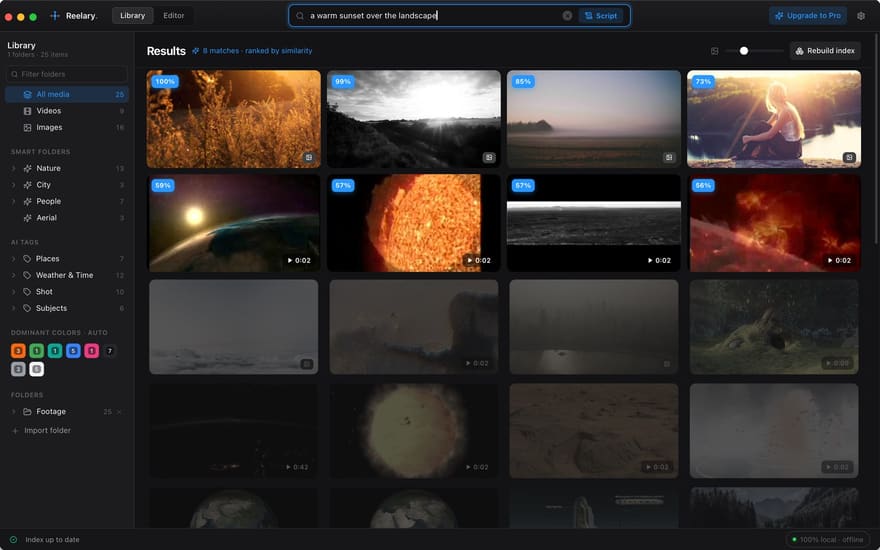Click the 8 matches ranked by similarity label
Screen dimensions: 880x550
pyautogui.click(x=252, y=51)
